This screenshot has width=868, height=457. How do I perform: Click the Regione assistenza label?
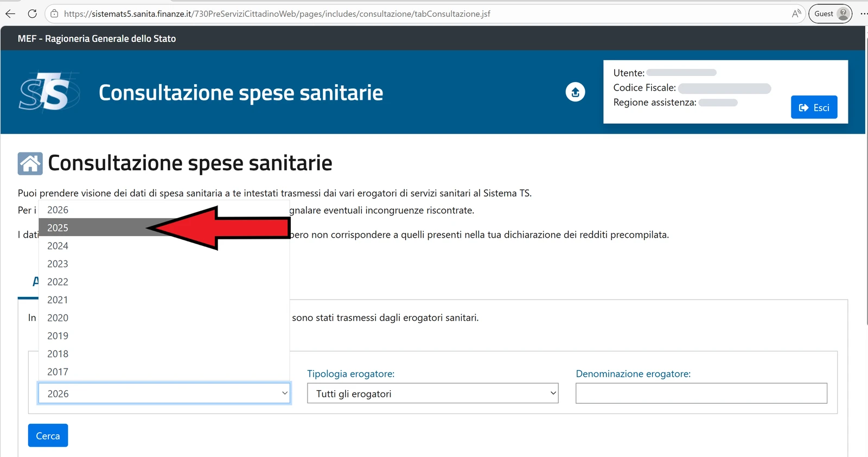pyautogui.click(x=655, y=103)
